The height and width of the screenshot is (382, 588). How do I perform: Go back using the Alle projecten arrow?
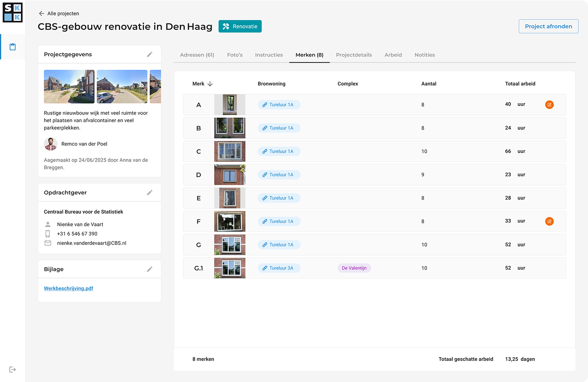(x=42, y=13)
